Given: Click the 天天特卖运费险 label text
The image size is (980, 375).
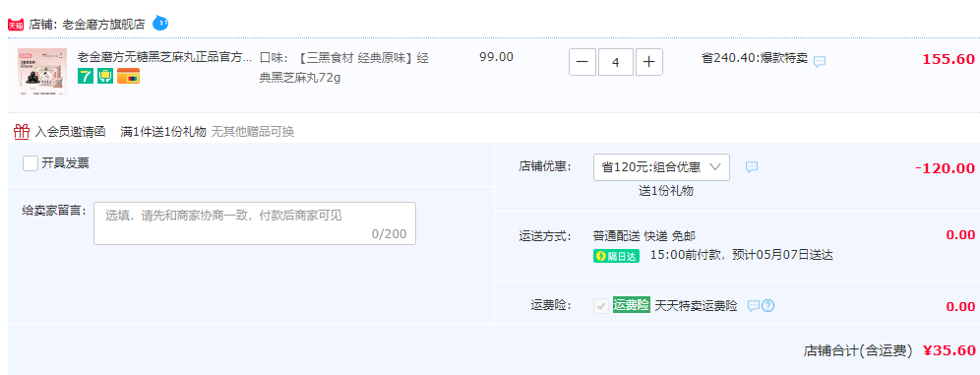Looking at the screenshot, I should coord(696,306).
